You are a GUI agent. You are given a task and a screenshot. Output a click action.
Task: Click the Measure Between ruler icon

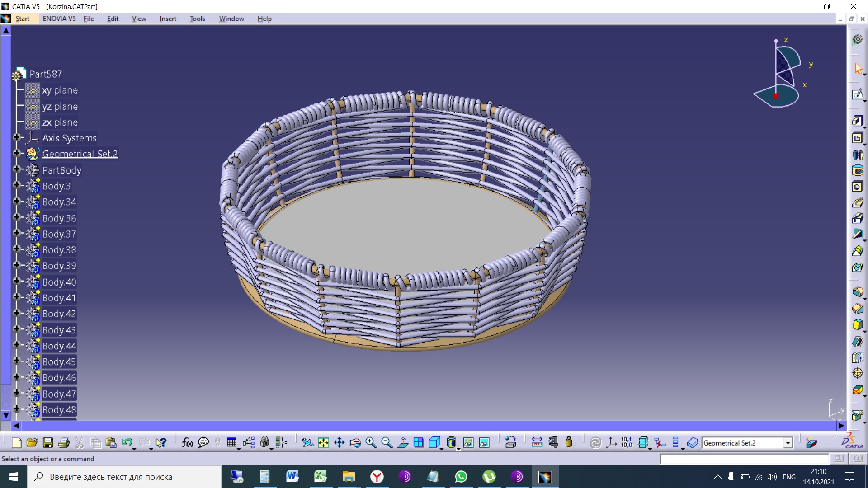[x=537, y=443]
